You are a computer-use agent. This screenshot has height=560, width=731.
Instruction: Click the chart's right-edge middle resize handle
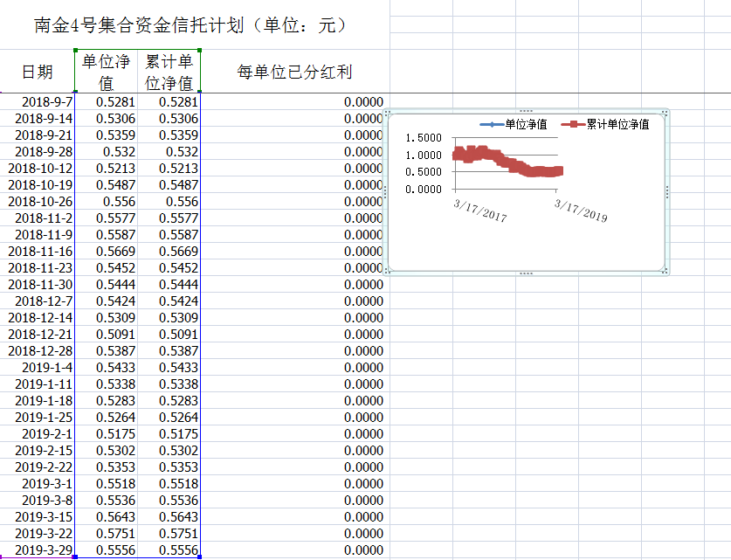pos(667,191)
